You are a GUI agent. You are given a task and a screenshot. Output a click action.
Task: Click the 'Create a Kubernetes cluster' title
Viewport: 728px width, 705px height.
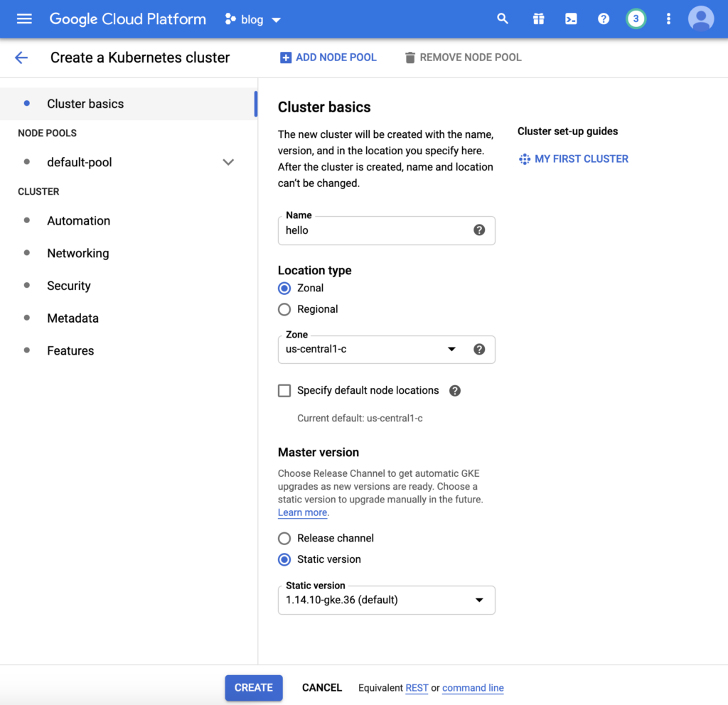coord(140,58)
